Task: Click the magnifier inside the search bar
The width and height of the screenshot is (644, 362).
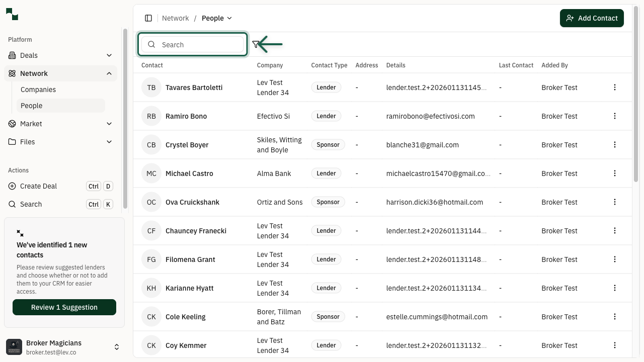Action: 151,44
